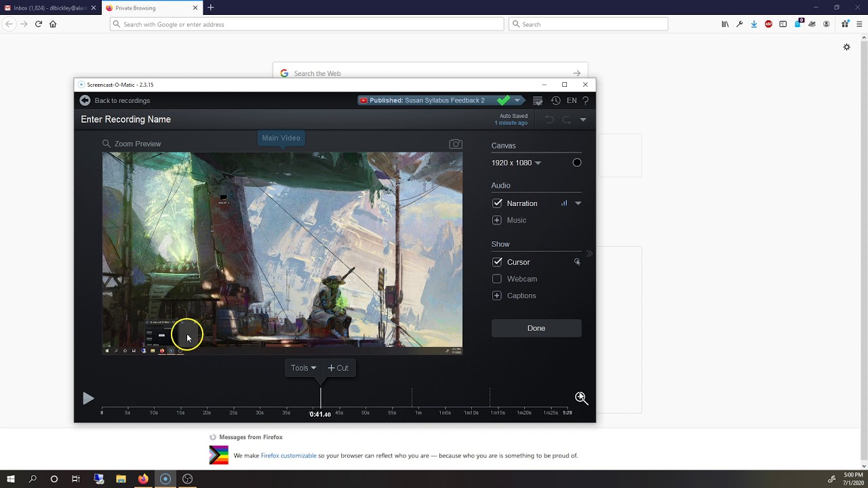Select the Private Browsing tab
Viewport: 868px width, 488px height.
coord(152,7)
